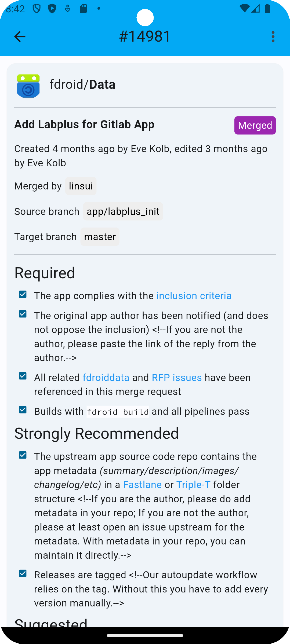Tap the SD card status bar icon
The height and width of the screenshot is (644, 290).
click(83, 9)
